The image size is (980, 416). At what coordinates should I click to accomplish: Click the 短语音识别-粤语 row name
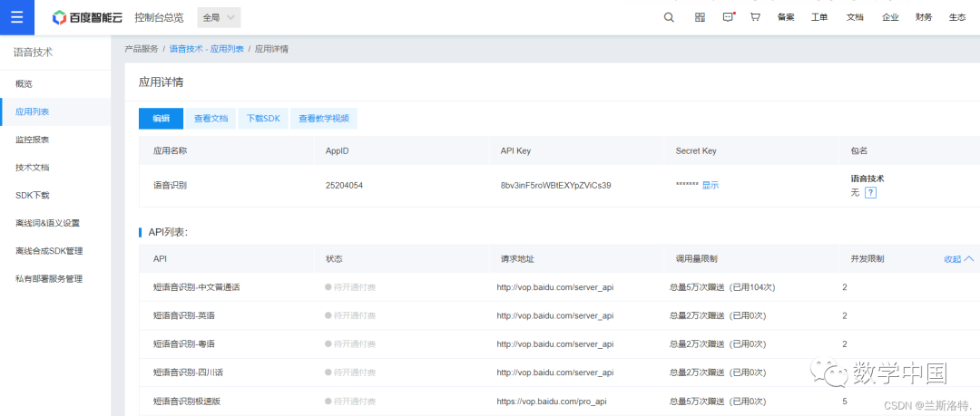click(x=183, y=344)
